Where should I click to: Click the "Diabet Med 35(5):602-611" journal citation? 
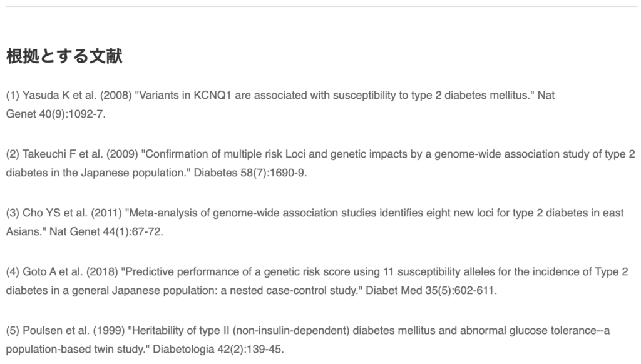[x=431, y=291]
